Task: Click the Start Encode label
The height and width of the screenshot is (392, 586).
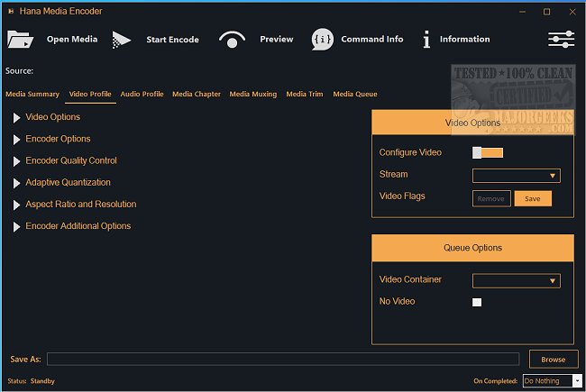Action: point(172,40)
